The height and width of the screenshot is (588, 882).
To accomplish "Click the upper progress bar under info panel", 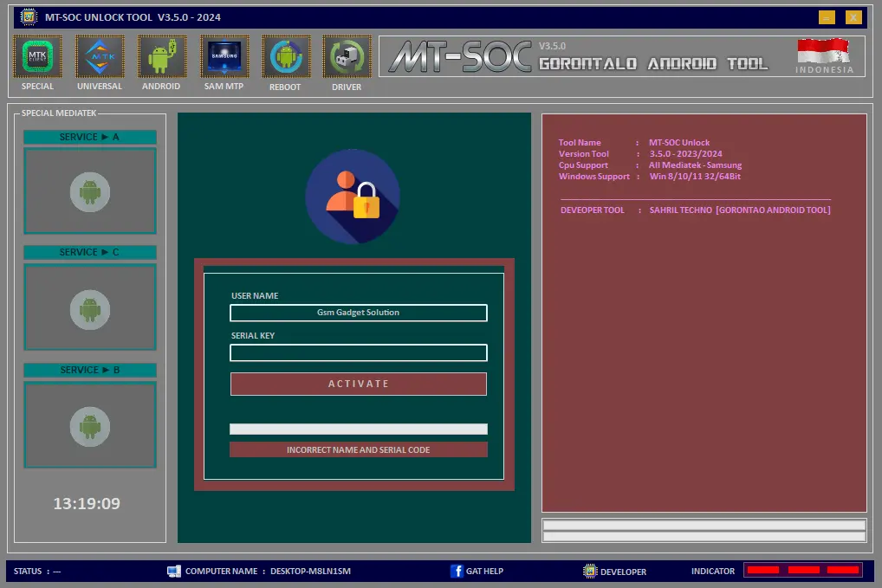I will 704,525.
